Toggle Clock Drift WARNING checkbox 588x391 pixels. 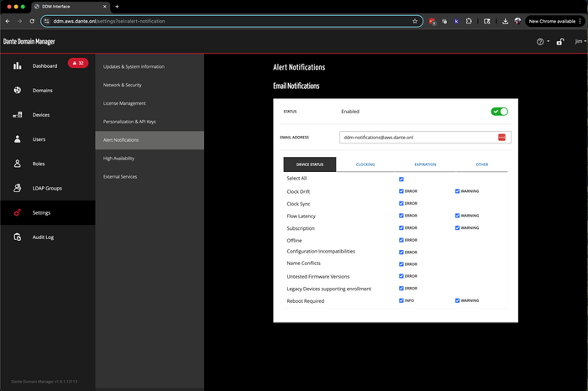457,191
